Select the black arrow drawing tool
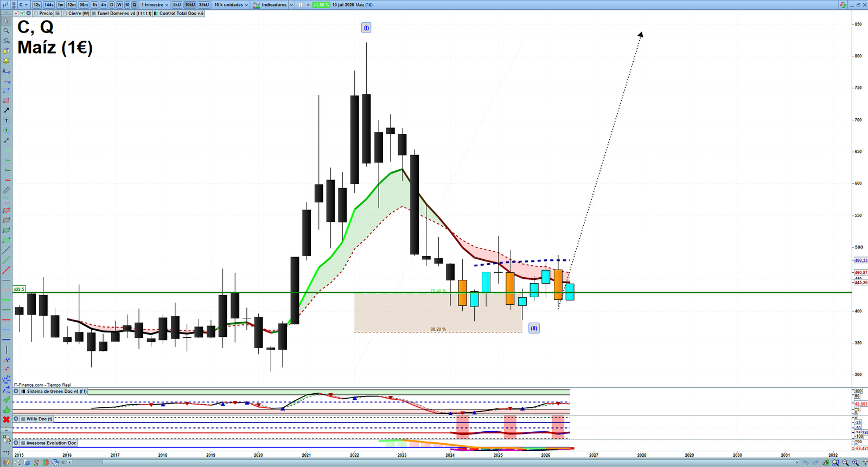 (x=6, y=110)
